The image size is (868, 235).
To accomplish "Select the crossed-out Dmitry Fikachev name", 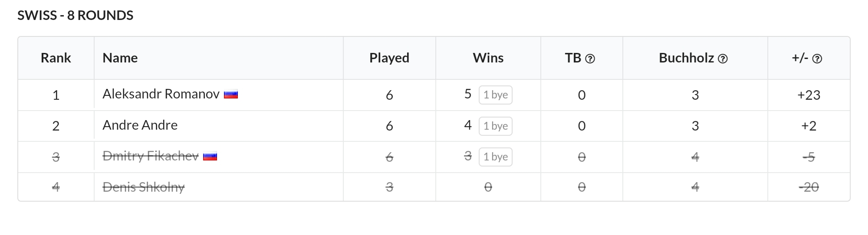I will tap(151, 156).
